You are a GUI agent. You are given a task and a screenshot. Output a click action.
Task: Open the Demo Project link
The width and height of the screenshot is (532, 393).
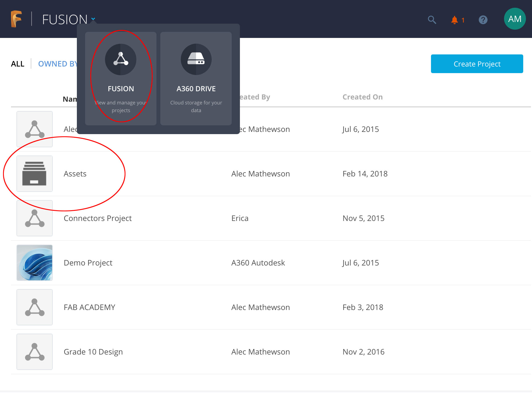tap(88, 263)
